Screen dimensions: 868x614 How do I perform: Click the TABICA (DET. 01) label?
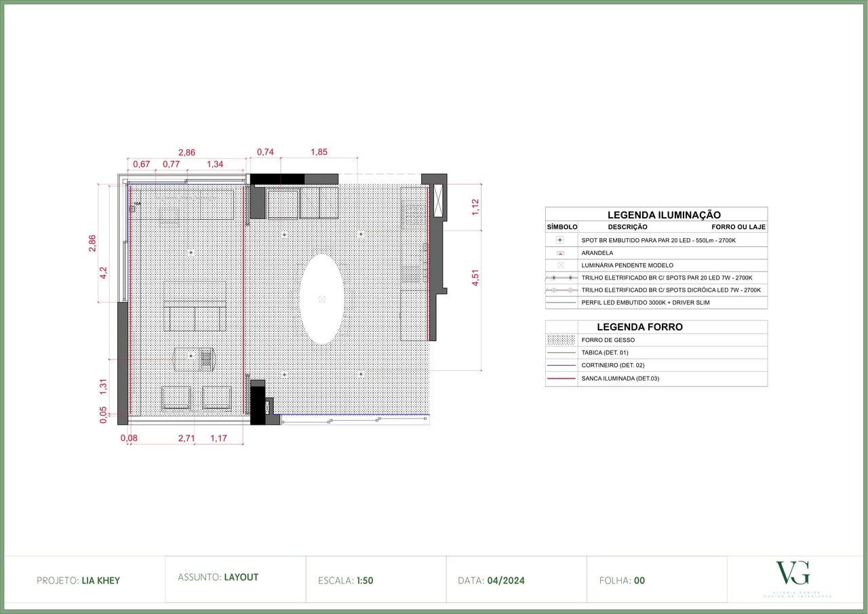[605, 353]
